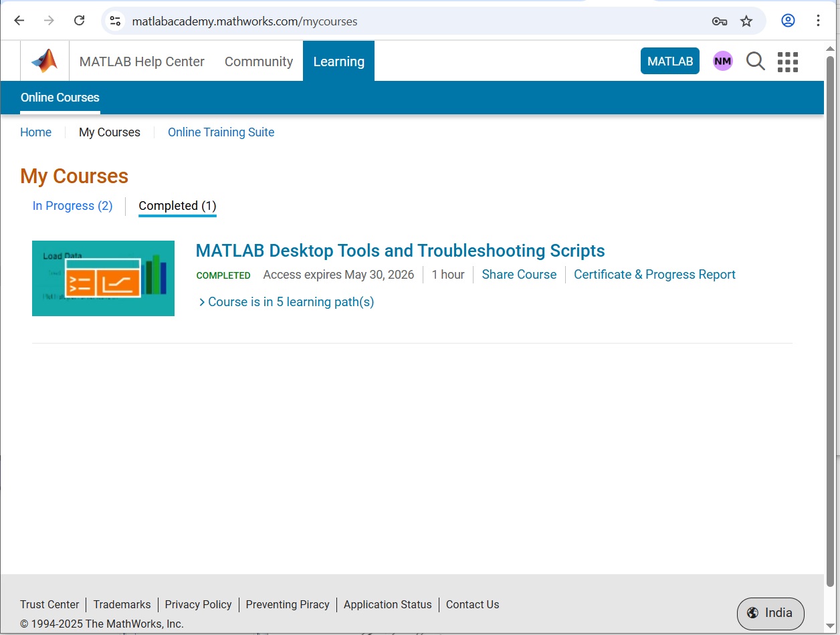Change region with the India button
This screenshot has height=635, width=840.
tap(770, 613)
